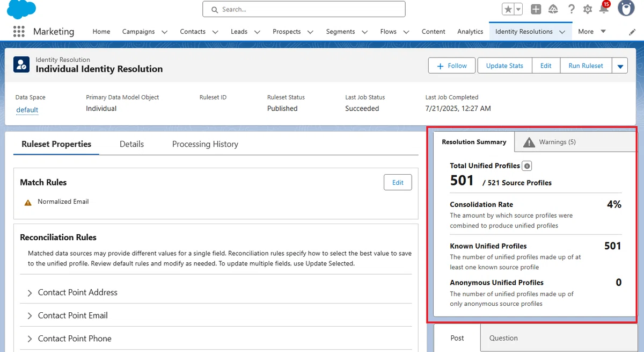The image size is (644, 352).
Task: Open the default data space link
Action: click(x=27, y=110)
